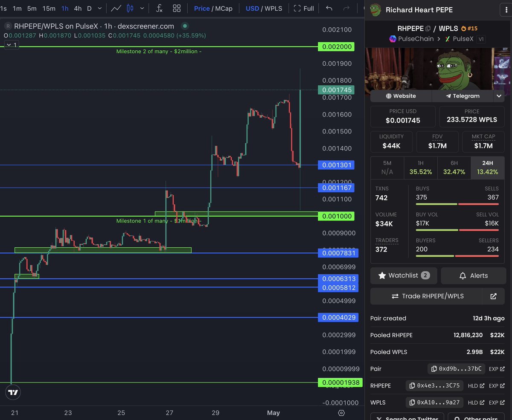Select the 4h timeframe
The width and height of the screenshot is (512, 420).
[x=78, y=8]
